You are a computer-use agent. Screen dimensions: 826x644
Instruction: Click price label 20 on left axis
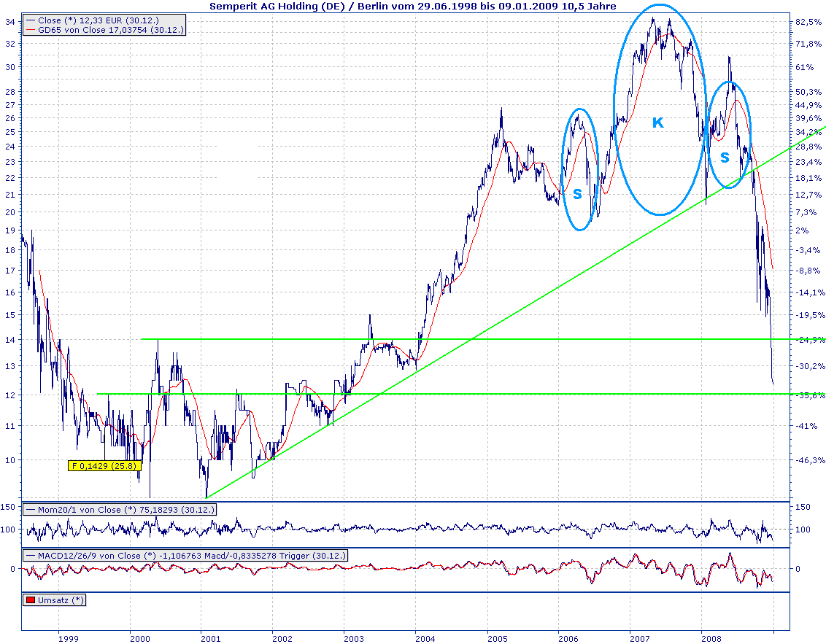coord(10,212)
